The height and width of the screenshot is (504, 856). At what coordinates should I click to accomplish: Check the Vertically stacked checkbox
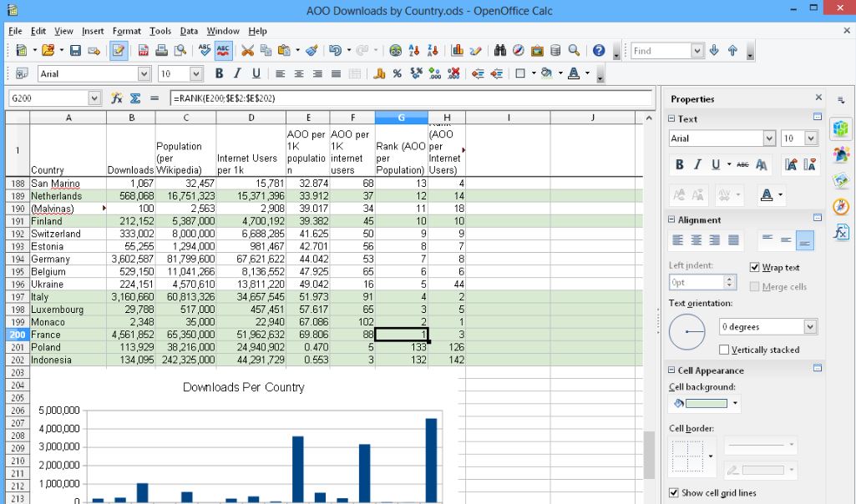click(724, 350)
